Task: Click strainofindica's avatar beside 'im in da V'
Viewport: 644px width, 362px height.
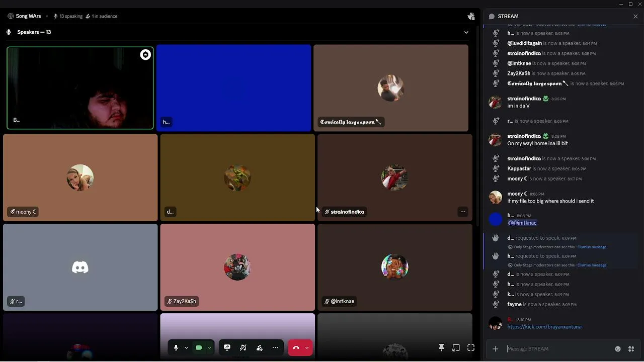Action: 496,102
